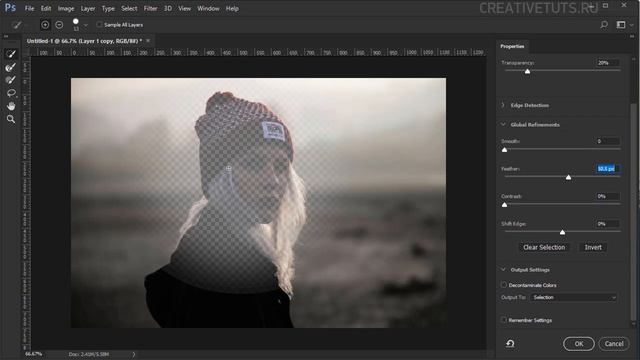Open the Output To dropdown
This screenshot has height=360, width=640.
click(574, 298)
